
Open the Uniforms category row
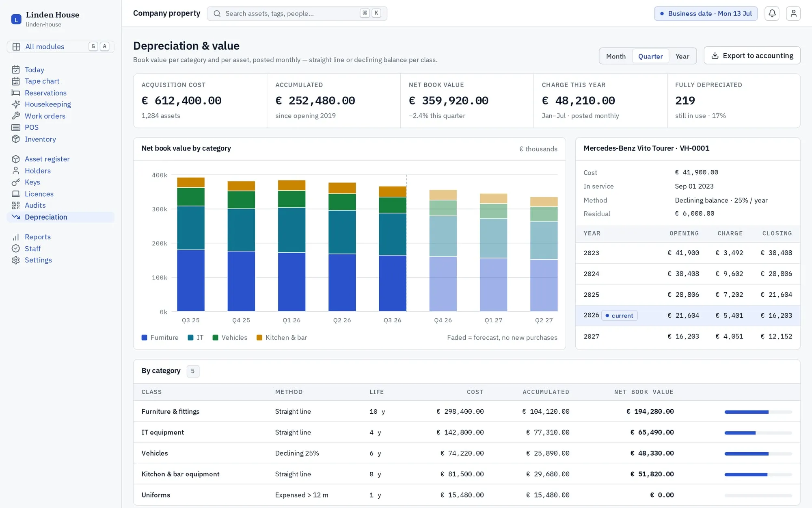(466, 495)
